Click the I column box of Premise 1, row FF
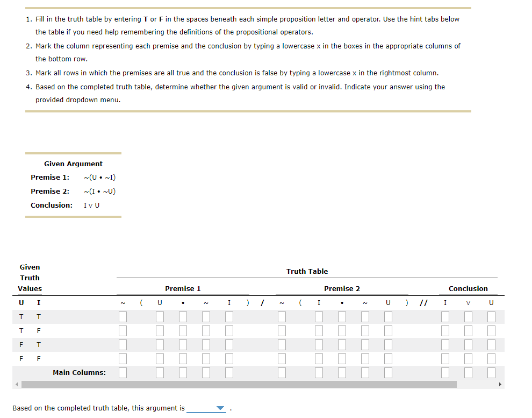Image resolution: width=532 pixels, height=418 pixels. [229, 358]
